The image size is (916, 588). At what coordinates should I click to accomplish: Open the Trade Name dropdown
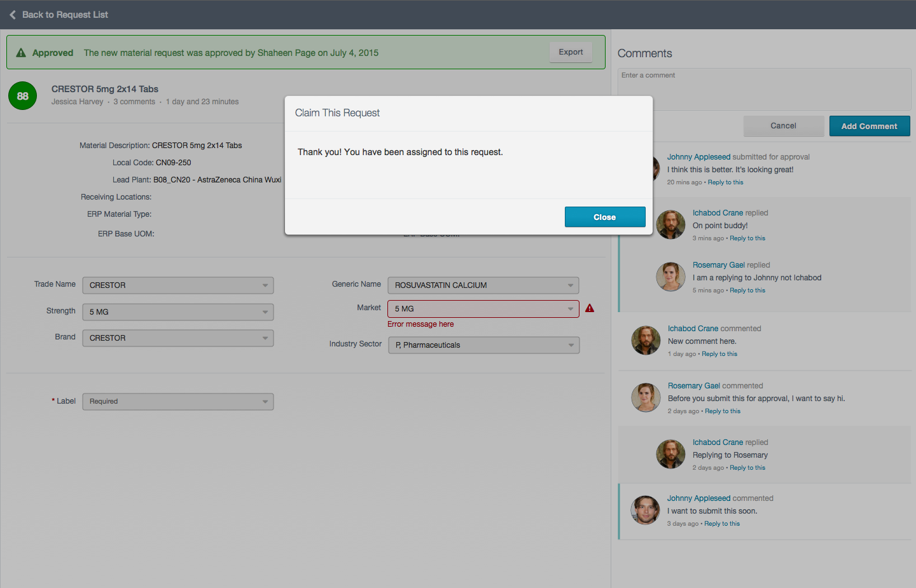pyautogui.click(x=178, y=285)
